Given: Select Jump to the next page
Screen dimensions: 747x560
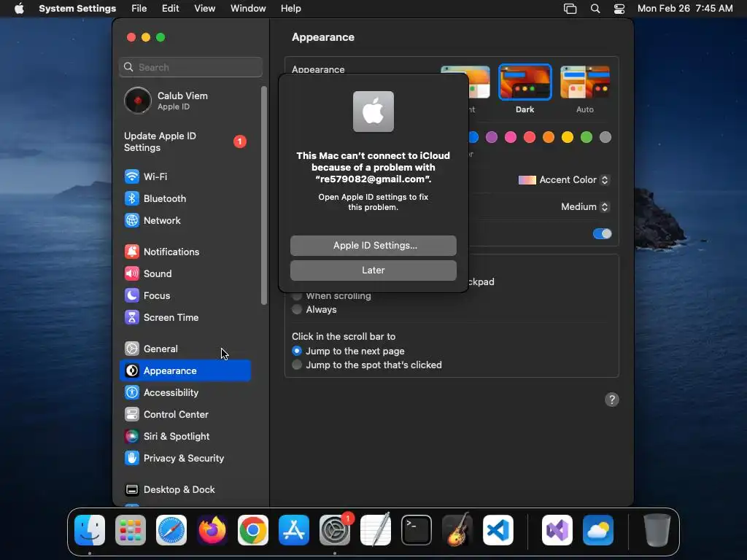Looking at the screenshot, I should coord(297,351).
